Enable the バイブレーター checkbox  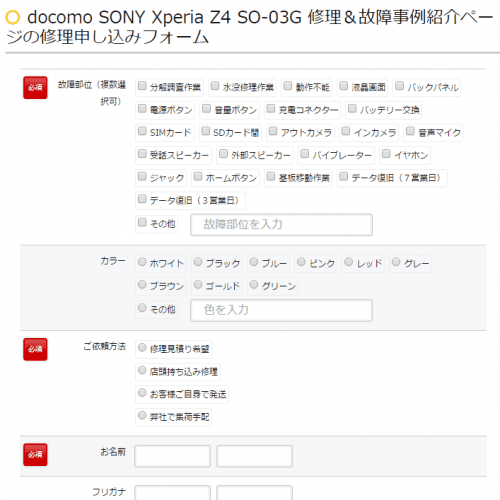click(x=305, y=154)
